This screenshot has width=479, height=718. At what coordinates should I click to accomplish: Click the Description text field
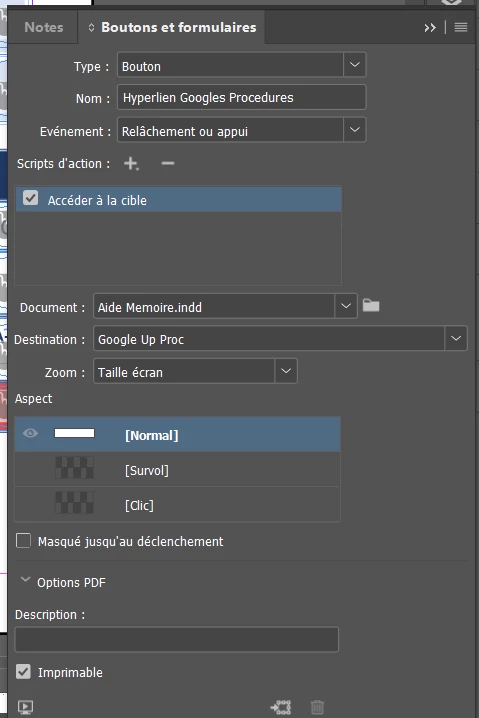(x=177, y=639)
